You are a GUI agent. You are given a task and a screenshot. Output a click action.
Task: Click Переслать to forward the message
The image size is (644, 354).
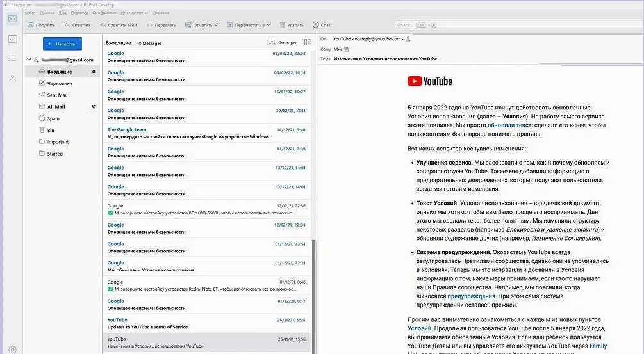coord(161,25)
